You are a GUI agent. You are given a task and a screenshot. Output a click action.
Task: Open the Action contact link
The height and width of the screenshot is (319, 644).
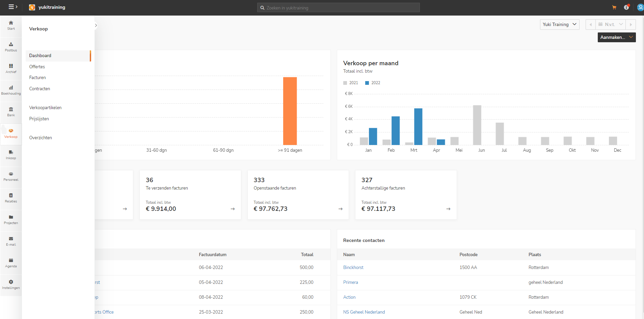[x=349, y=297]
